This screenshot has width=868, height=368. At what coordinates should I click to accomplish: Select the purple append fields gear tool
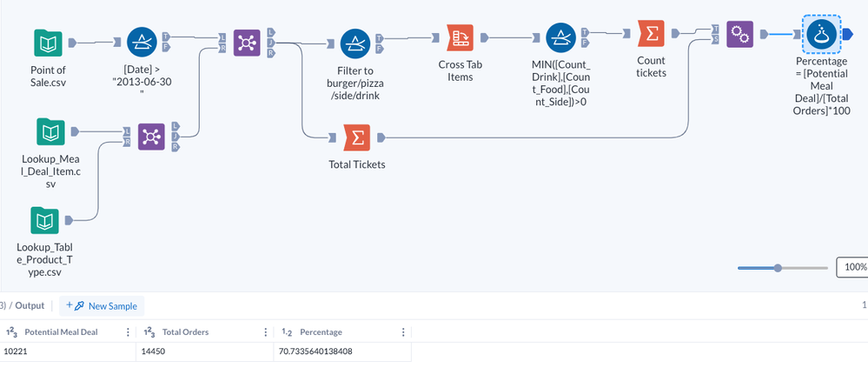point(739,34)
